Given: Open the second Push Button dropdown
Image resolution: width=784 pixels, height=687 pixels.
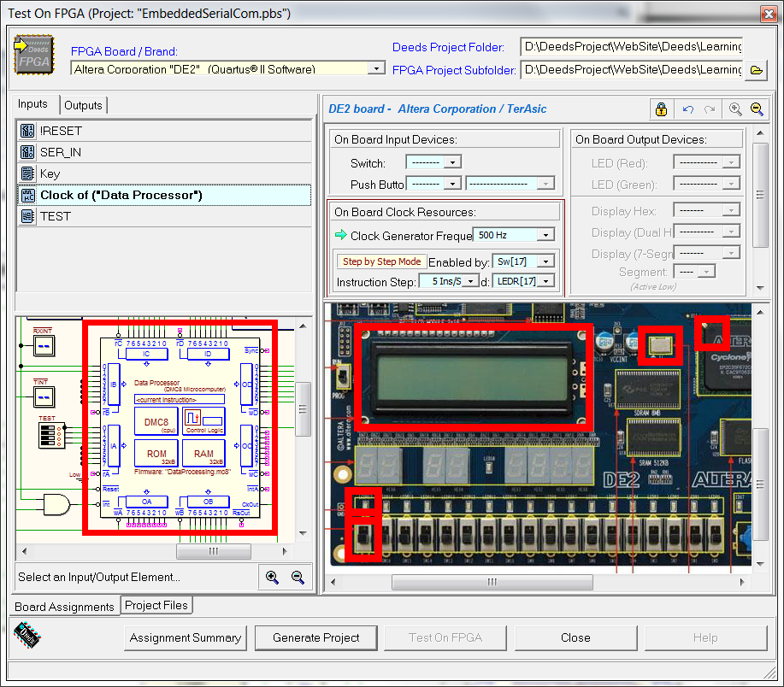Looking at the screenshot, I should point(546,184).
